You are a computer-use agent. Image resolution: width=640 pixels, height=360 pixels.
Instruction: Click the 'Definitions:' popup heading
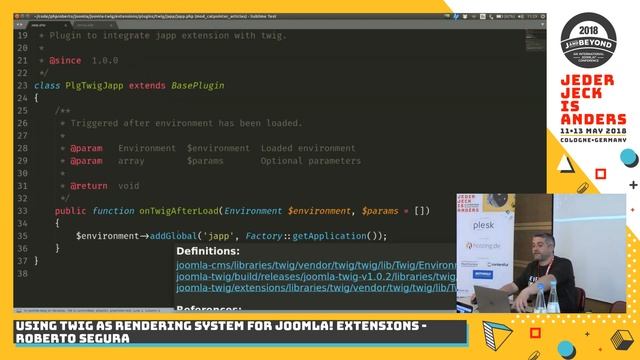[208, 251]
